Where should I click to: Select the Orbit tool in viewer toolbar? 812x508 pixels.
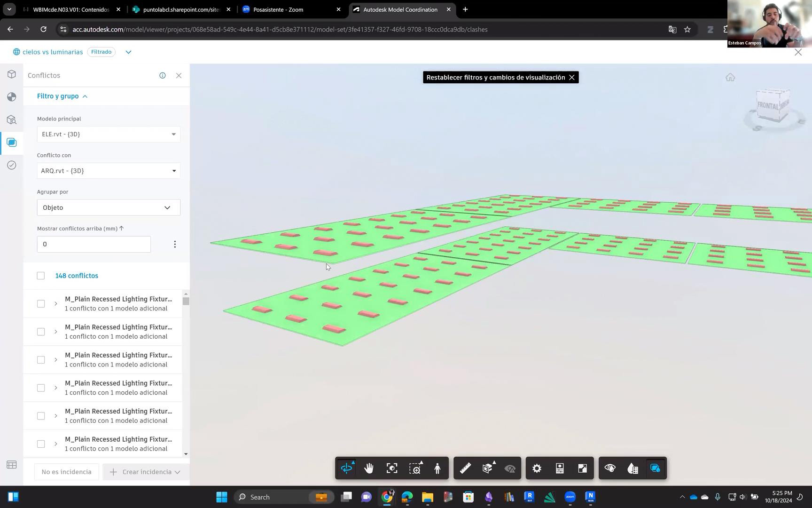tap(346, 468)
